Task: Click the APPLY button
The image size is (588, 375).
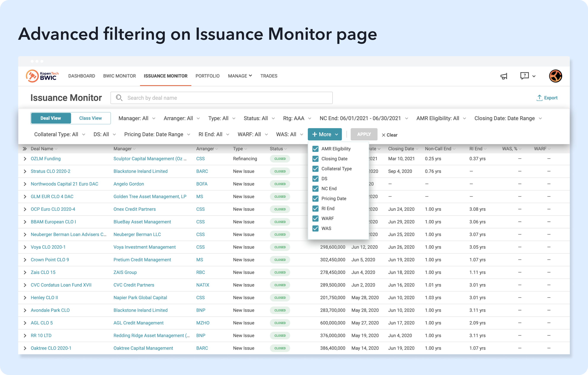Action: click(x=364, y=134)
